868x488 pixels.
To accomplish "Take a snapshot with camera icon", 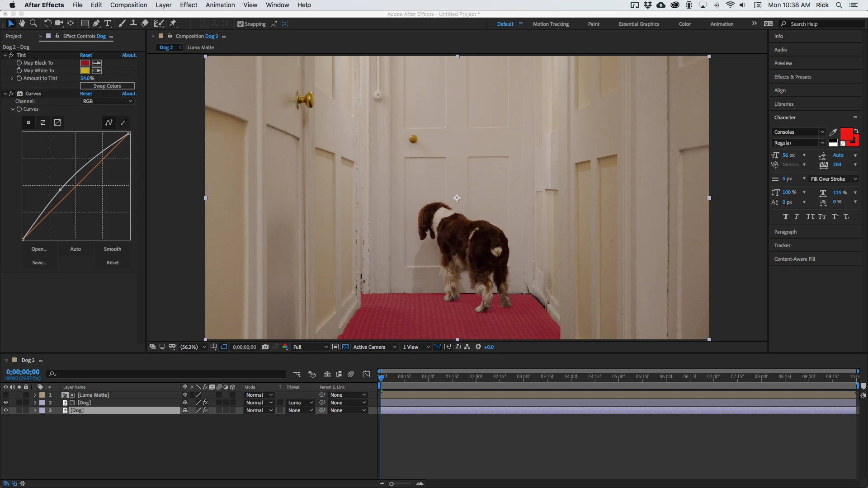I will pos(265,347).
